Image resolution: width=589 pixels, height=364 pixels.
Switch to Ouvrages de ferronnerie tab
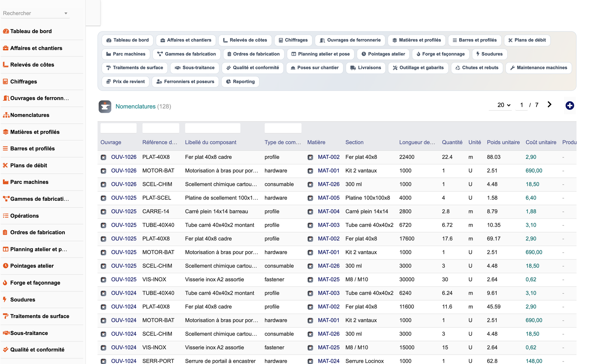click(x=350, y=40)
